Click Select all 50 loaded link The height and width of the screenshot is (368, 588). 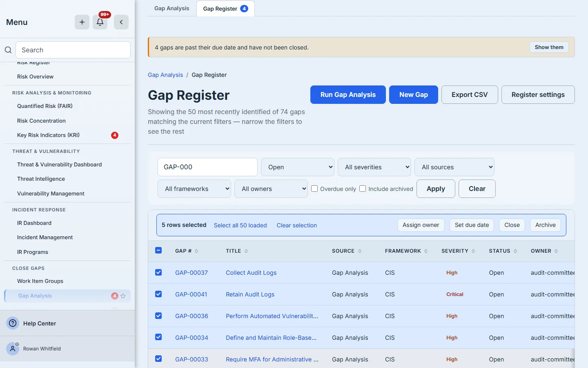pyautogui.click(x=241, y=225)
